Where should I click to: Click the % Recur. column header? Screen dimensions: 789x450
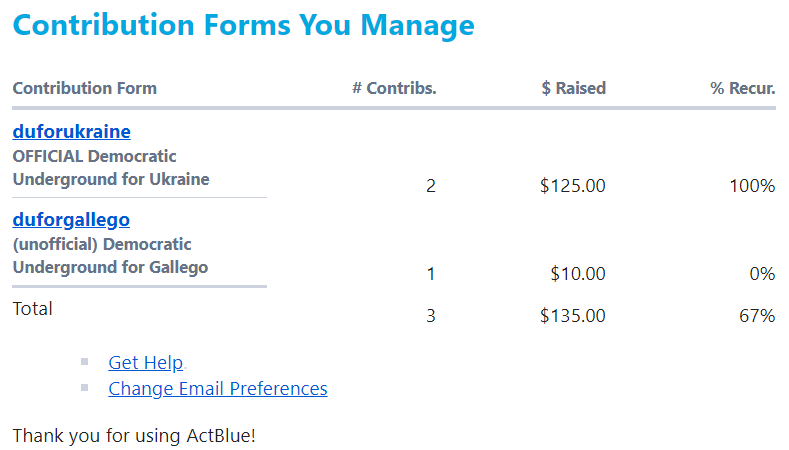742,88
